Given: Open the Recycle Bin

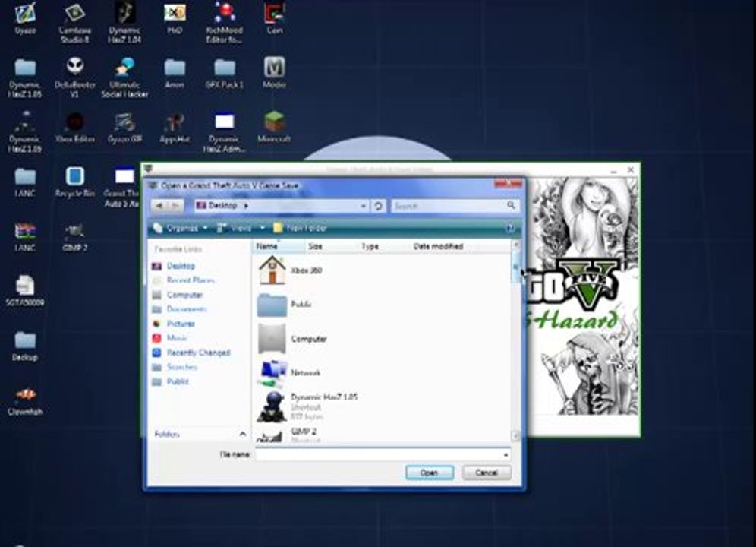Looking at the screenshot, I should [74, 182].
